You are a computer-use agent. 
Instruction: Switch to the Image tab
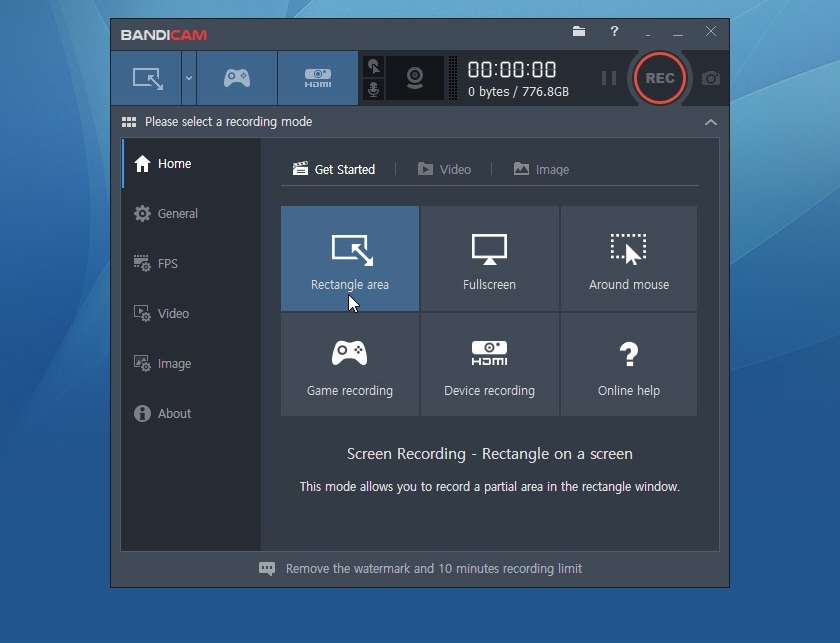pos(541,169)
